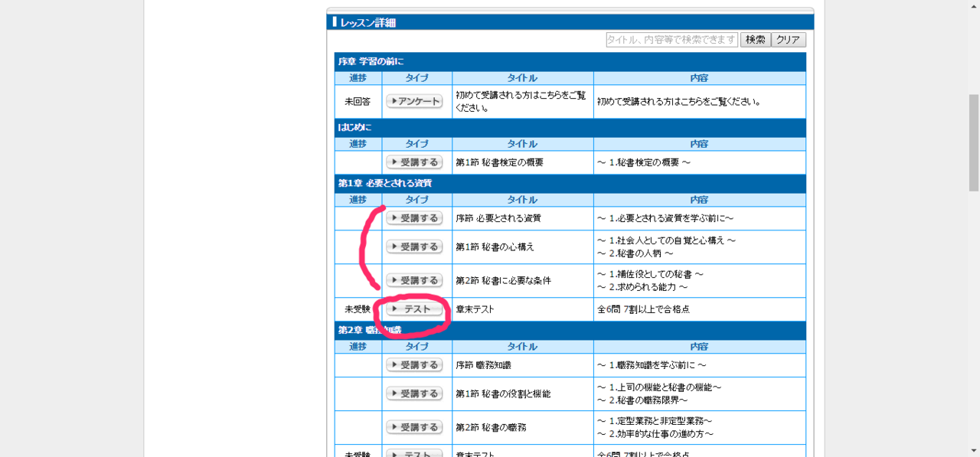Start 受講する for 第1節 秘書検定の概要
The image size is (980, 457).
414,162
